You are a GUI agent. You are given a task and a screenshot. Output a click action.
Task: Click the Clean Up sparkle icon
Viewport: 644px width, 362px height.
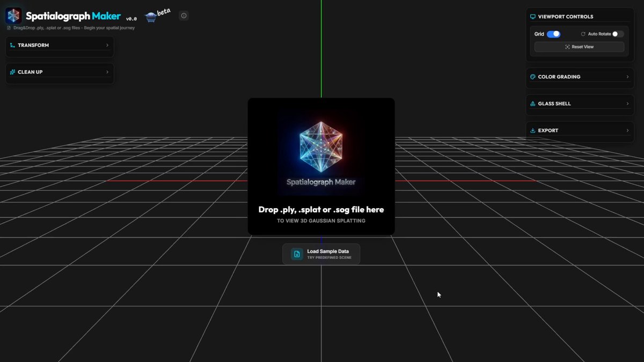pyautogui.click(x=12, y=72)
